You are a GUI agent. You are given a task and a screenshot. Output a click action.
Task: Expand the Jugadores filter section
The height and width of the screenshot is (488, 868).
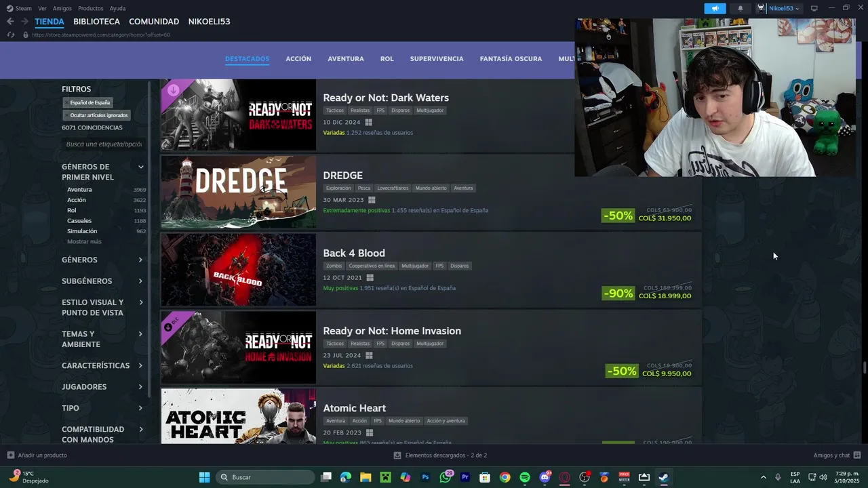pos(103,387)
